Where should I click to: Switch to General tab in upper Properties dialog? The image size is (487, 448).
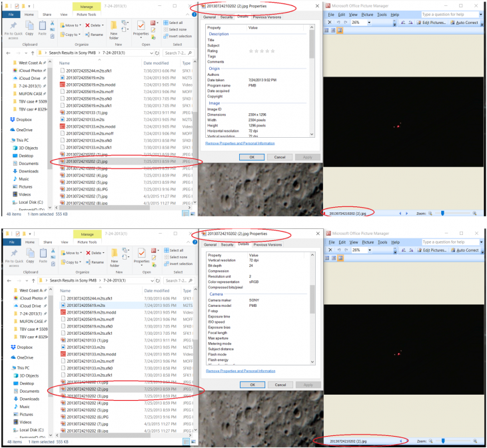coord(210,17)
